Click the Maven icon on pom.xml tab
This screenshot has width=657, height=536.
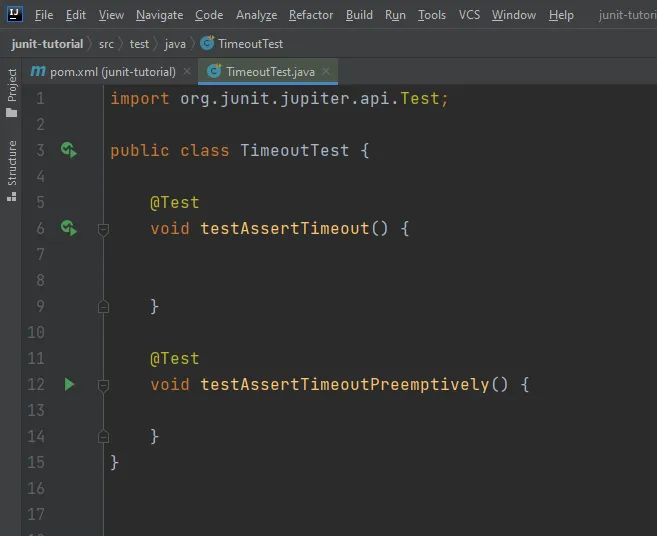(38, 71)
